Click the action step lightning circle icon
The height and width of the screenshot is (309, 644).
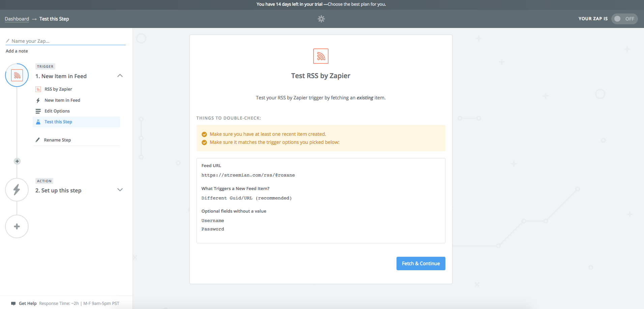point(17,190)
